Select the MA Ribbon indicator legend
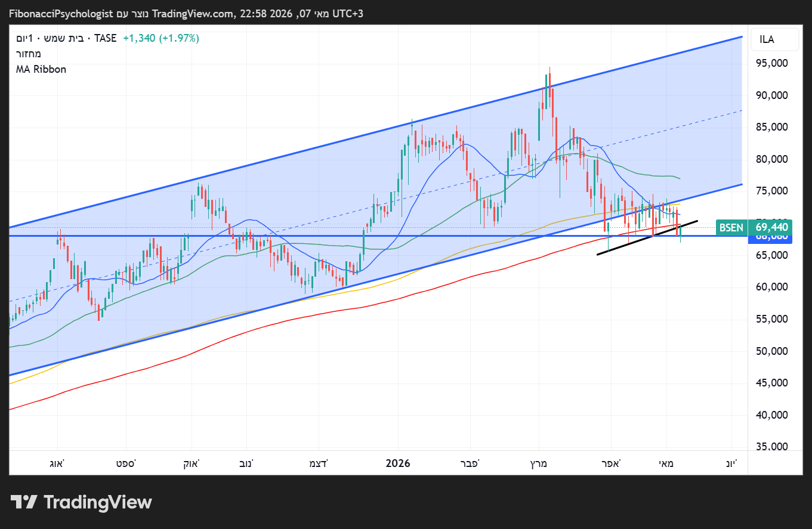The width and height of the screenshot is (812, 529). [41, 69]
